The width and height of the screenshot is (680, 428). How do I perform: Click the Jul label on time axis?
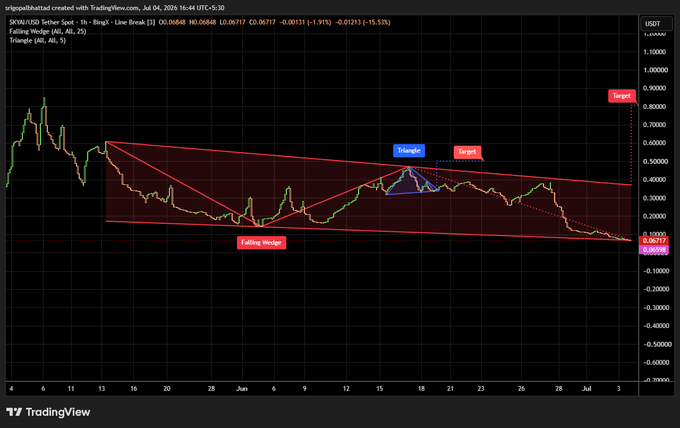coord(586,389)
